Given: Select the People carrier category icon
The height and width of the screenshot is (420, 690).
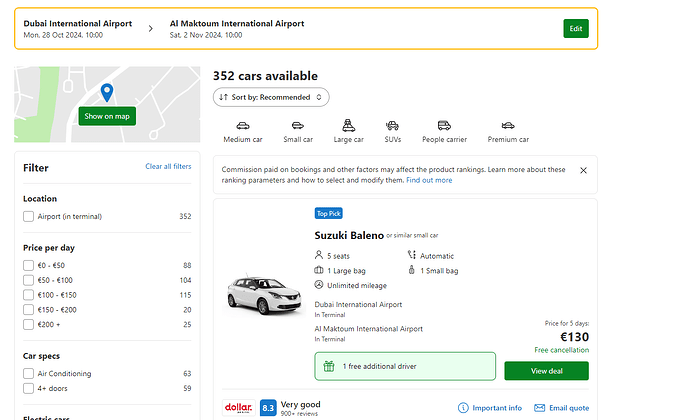Looking at the screenshot, I should pos(444,126).
